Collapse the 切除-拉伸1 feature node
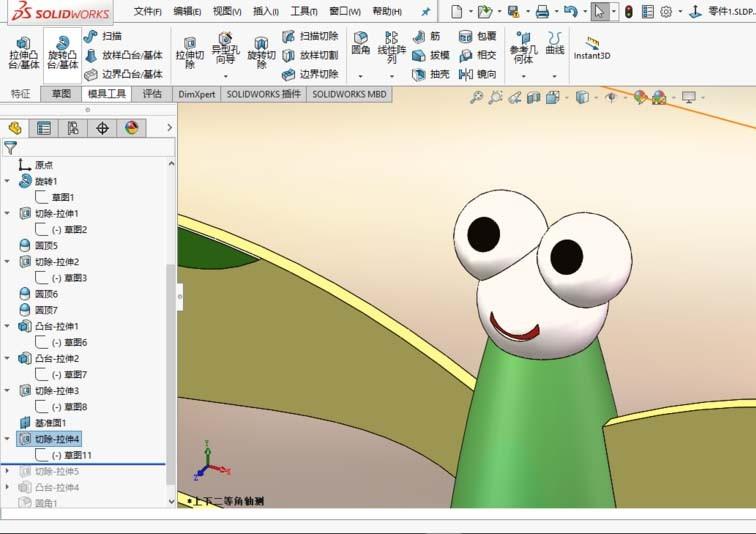Screen dimensions: 756x534 [7, 213]
